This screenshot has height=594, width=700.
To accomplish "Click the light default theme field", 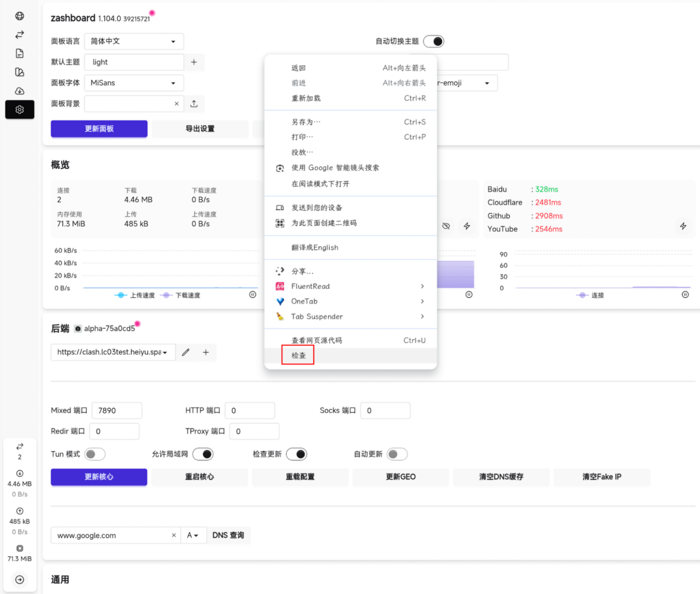I will [134, 62].
